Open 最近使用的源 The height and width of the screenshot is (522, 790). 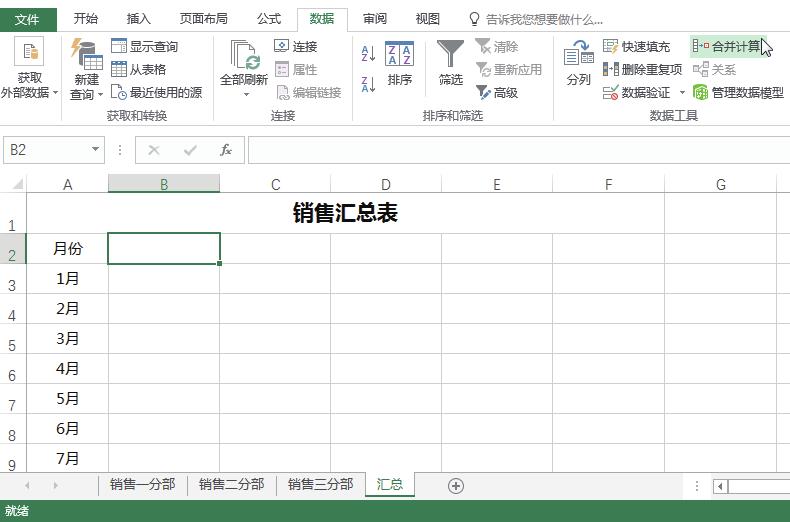pos(156,92)
